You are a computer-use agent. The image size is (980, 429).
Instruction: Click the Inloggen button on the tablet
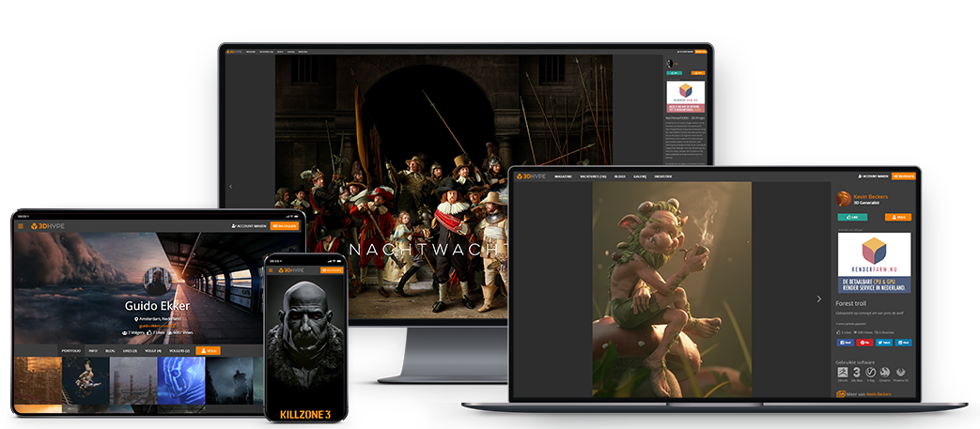[x=285, y=226]
